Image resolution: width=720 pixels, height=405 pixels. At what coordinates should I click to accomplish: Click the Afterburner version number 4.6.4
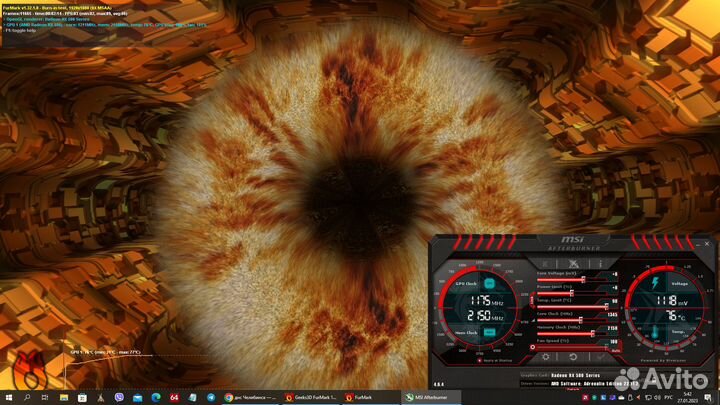(x=439, y=384)
